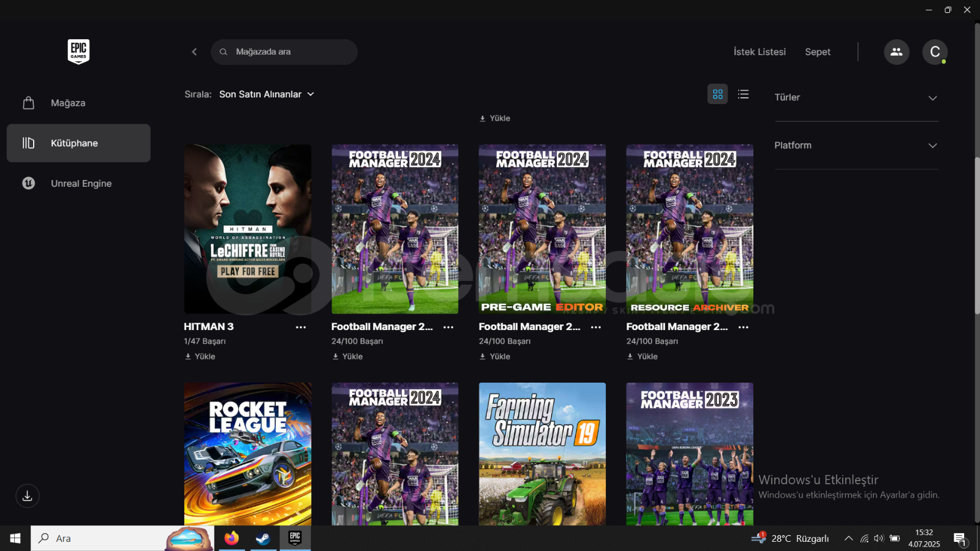This screenshot has width=980, height=551.
Task: Click HITMAN 3 title text
Action: [209, 327]
